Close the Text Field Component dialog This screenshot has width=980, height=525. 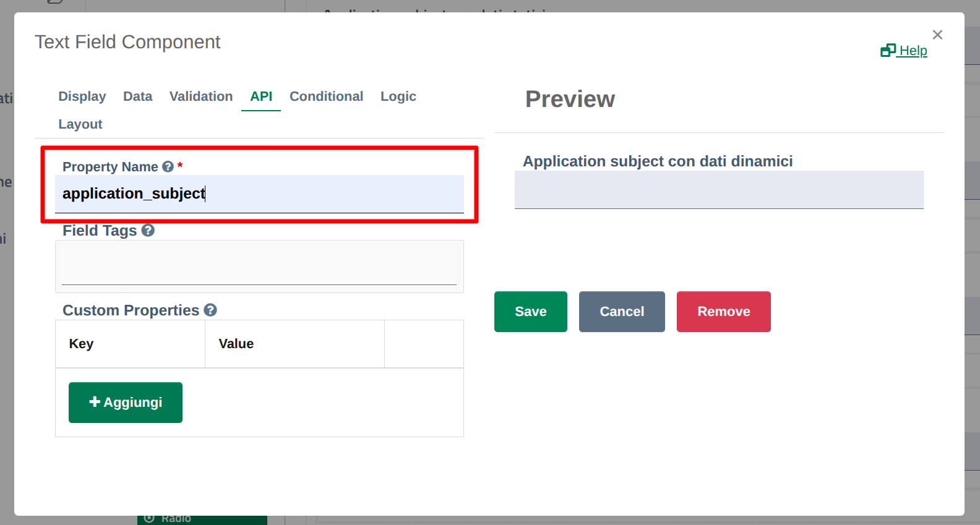(x=937, y=35)
